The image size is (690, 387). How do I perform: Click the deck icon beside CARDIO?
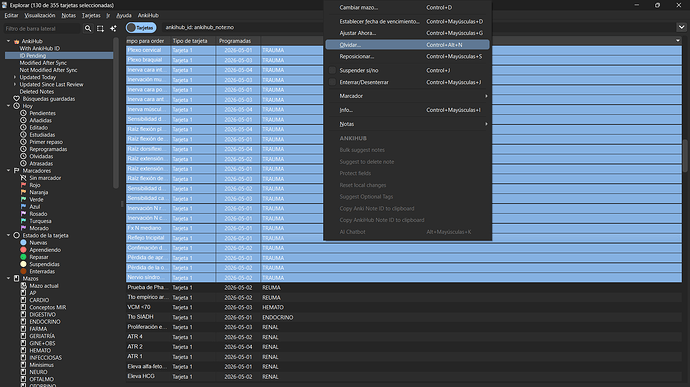(x=23, y=300)
